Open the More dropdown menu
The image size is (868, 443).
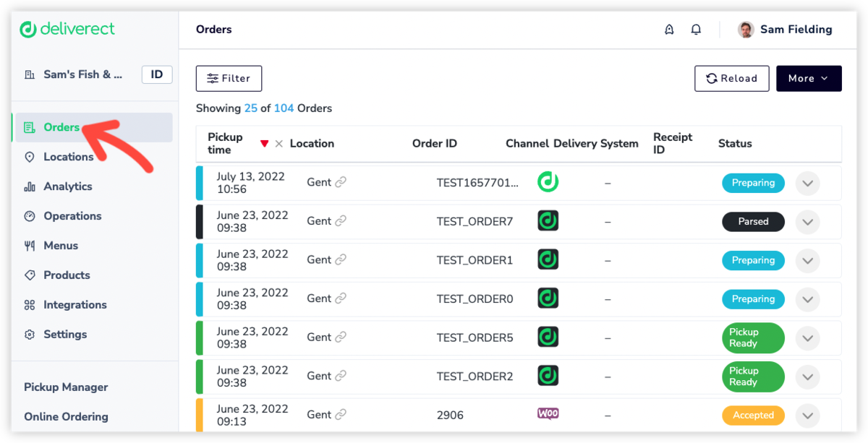coord(808,79)
